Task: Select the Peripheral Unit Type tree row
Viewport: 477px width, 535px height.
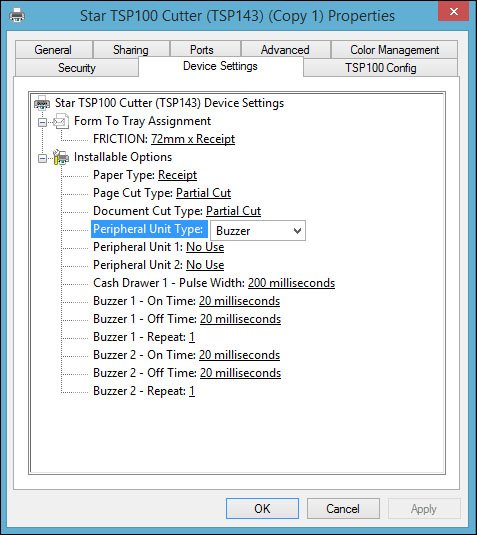Action: pyautogui.click(x=149, y=229)
